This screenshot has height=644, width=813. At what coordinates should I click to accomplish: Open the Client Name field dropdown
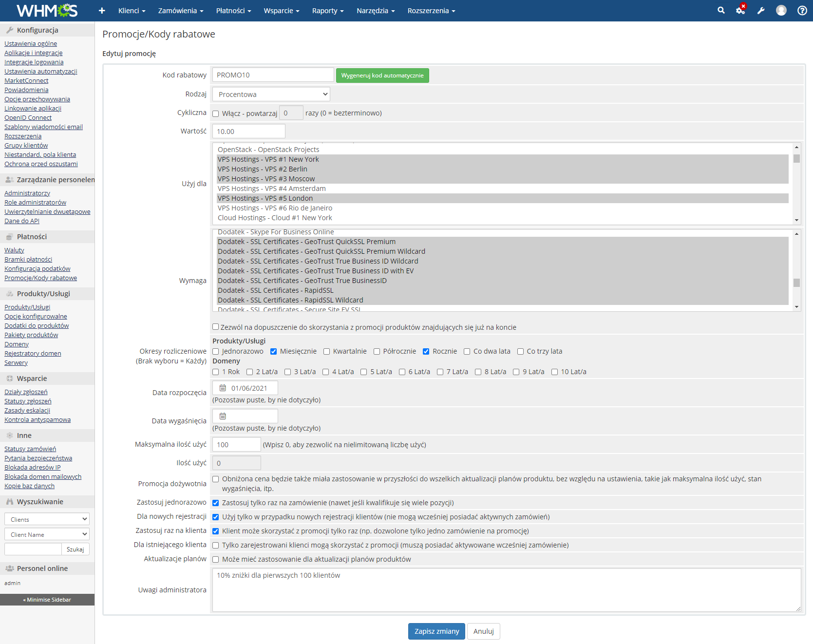coord(46,534)
